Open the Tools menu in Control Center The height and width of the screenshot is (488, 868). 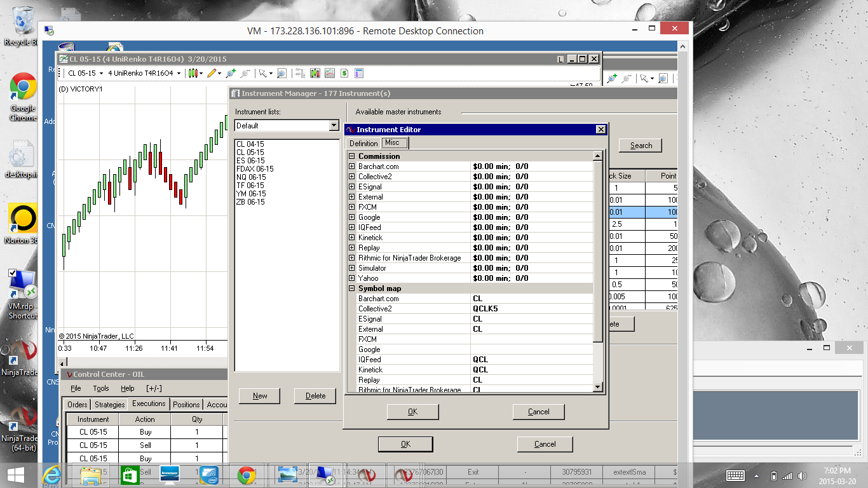click(x=100, y=388)
